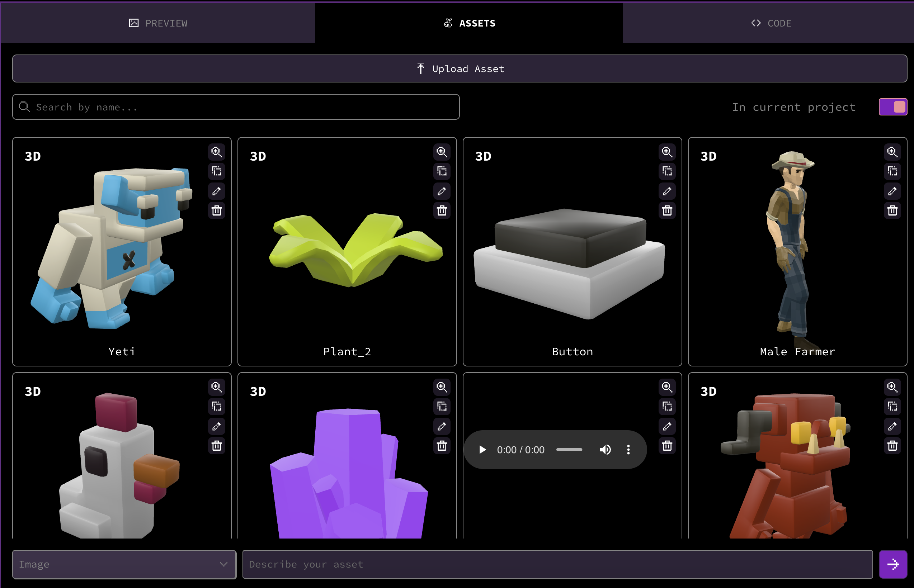Delete the Yeti asset
Image resolution: width=914 pixels, height=588 pixels.
point(217,210)
